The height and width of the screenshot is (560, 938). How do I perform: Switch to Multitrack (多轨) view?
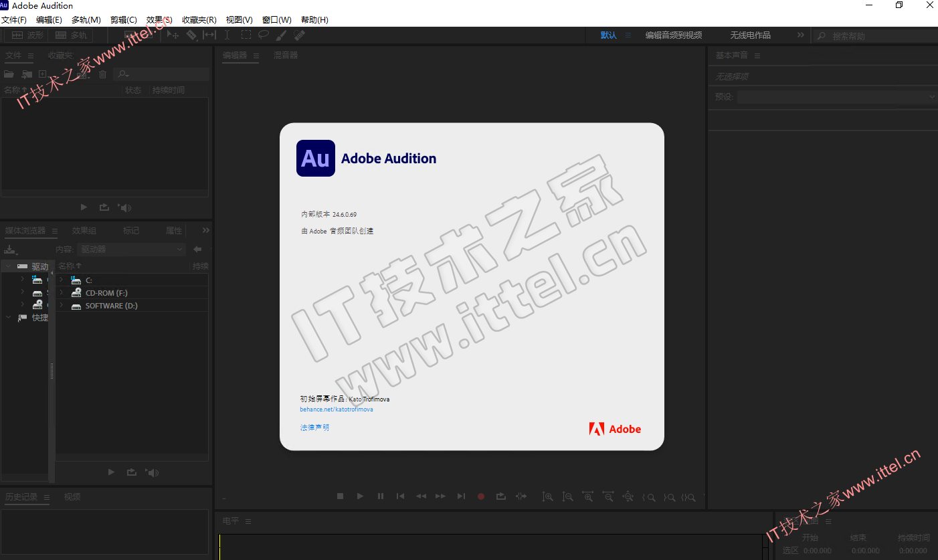pyautogui.click(x=71, y=35)
